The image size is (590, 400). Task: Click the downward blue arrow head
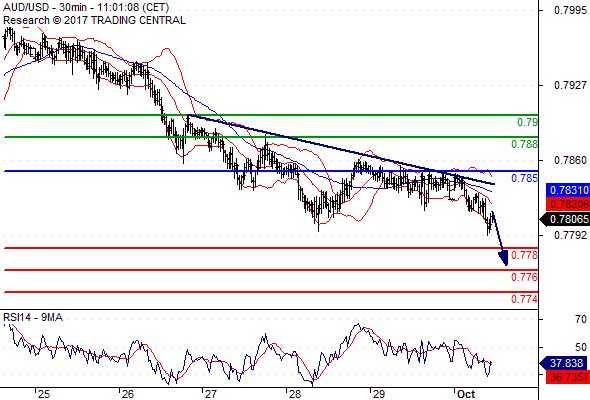(503, 258)
